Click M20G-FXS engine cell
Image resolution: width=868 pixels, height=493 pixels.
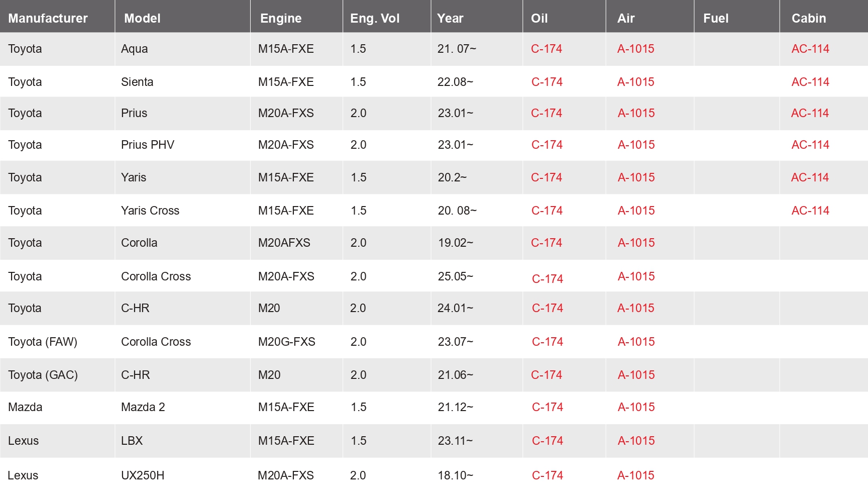coord(287,342)
